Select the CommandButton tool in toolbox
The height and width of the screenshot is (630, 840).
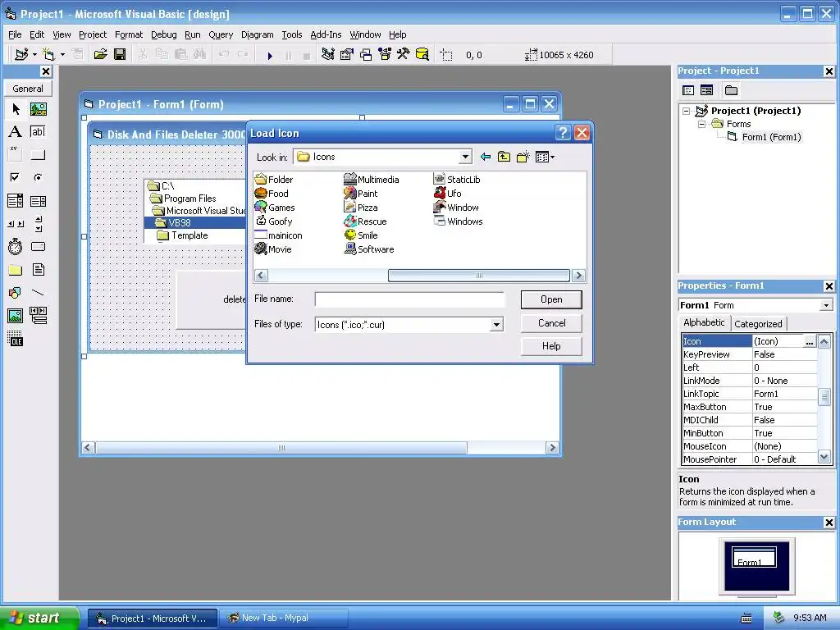tap(38, 155)
